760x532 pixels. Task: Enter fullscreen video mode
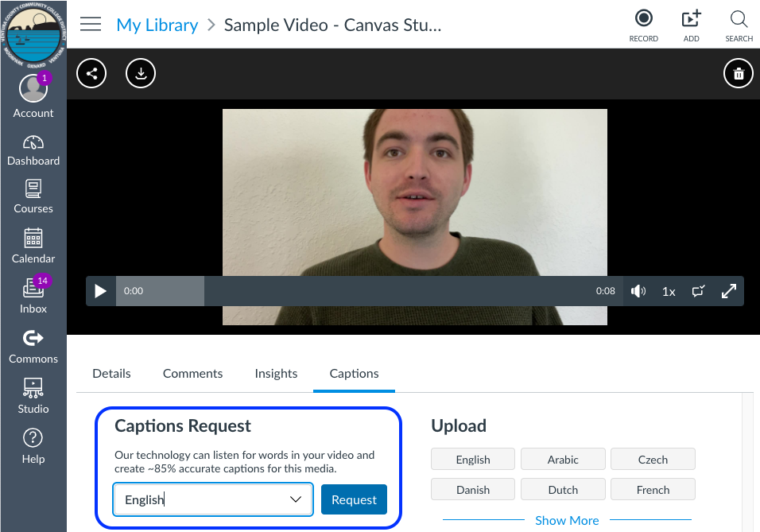(x=728, y=291)
